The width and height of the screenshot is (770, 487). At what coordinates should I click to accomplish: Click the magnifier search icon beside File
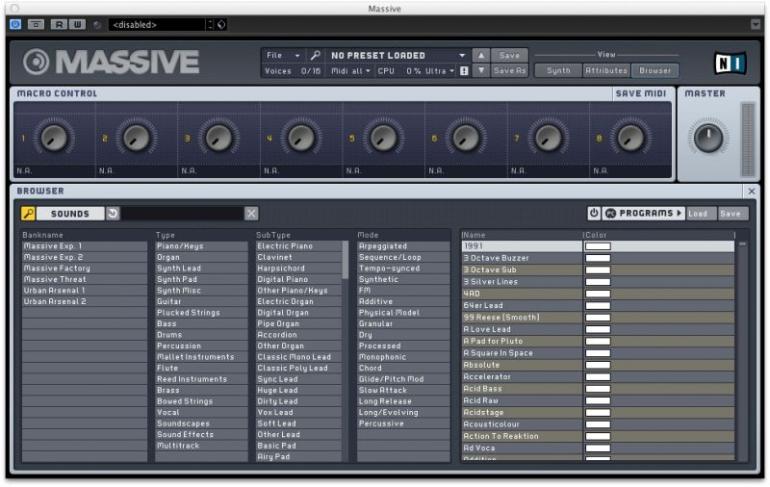pos(315,55)
